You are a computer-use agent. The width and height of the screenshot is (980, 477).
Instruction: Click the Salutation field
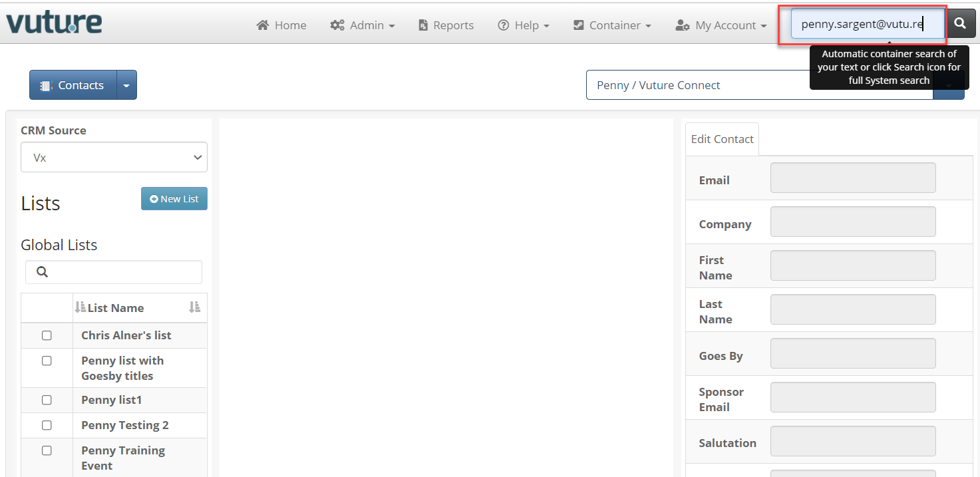point(853,441)
